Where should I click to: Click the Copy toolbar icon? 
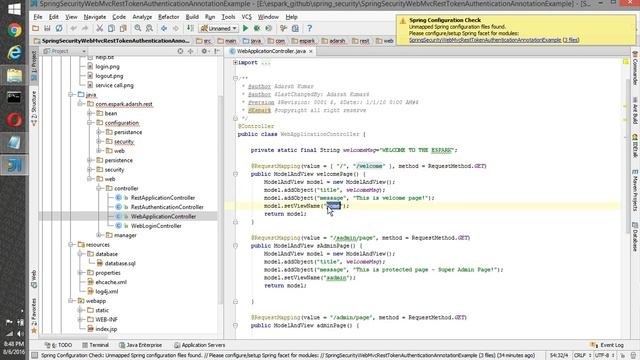(x=111, y=29)
